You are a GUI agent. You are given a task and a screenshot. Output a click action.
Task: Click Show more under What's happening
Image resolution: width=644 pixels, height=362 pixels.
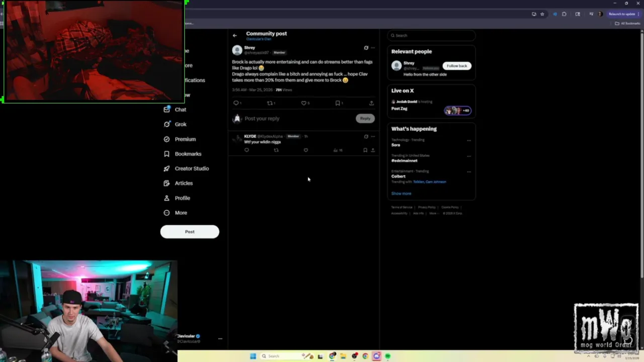401,194
